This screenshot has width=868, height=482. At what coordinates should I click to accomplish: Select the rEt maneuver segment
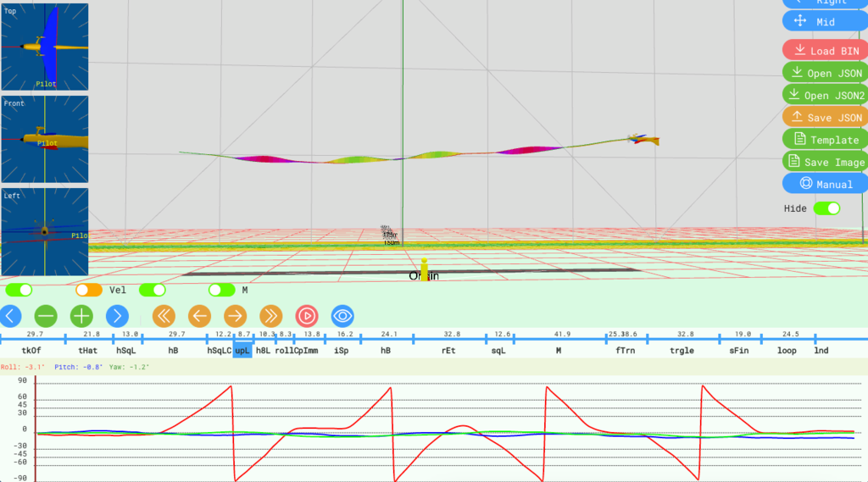click(x=448, y=351)
